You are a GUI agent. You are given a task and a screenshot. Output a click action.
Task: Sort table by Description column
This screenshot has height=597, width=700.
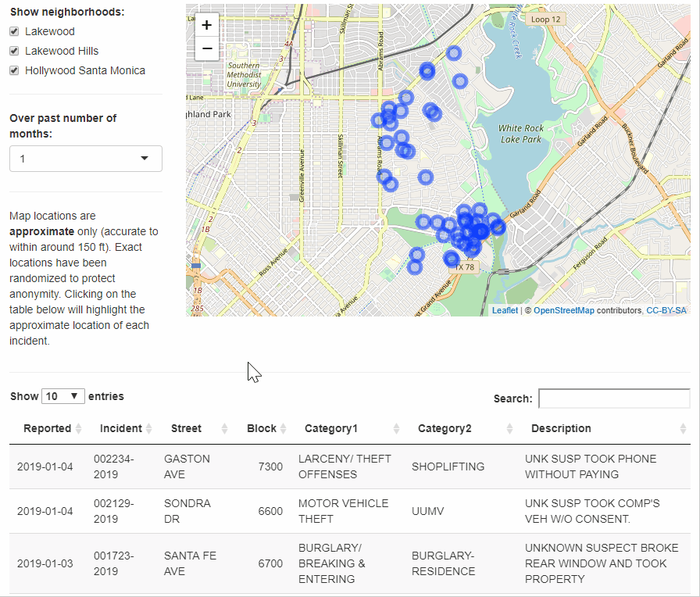(x=604, y=429)
